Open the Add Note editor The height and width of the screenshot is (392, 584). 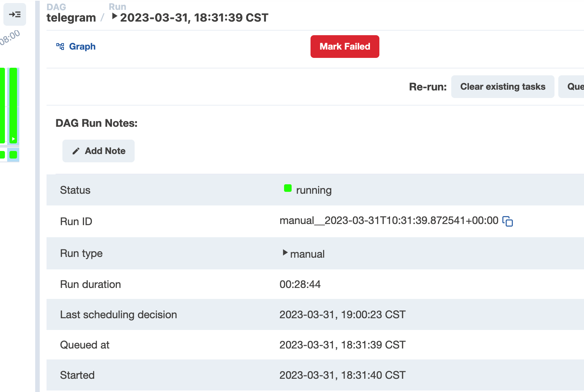98,151
